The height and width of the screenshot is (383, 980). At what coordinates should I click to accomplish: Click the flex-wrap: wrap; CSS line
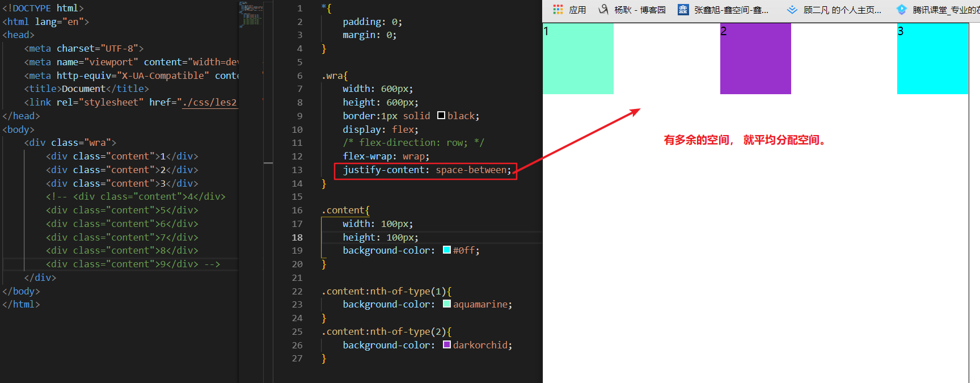pos(386,156)
